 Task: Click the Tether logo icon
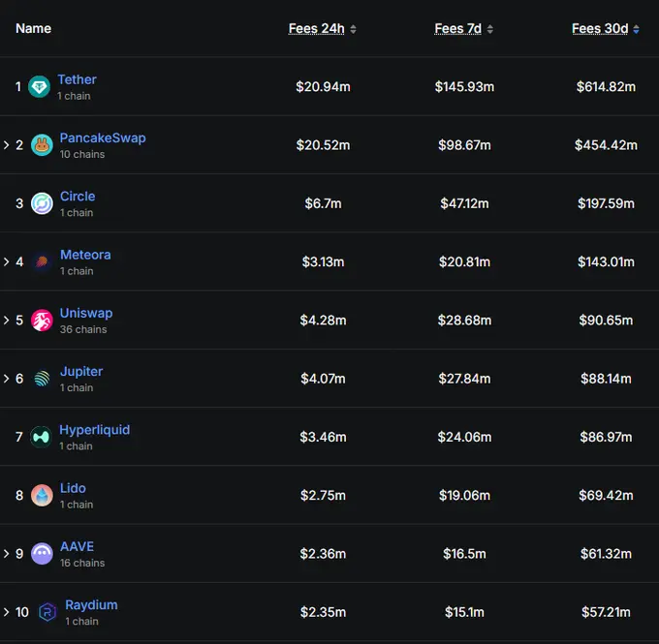(39, 86)
